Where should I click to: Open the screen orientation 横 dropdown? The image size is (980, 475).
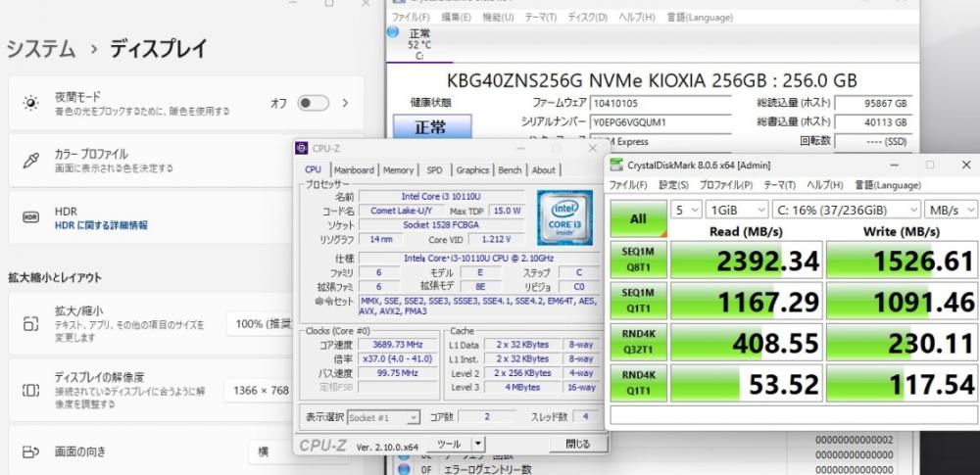[271, 451]
